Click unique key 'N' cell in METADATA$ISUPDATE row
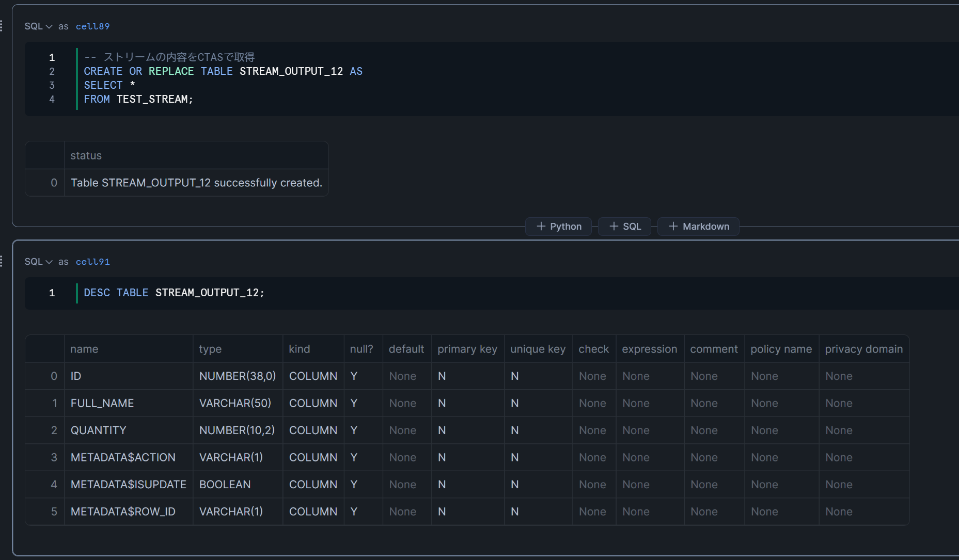959x560 pixels. (539, 485)
